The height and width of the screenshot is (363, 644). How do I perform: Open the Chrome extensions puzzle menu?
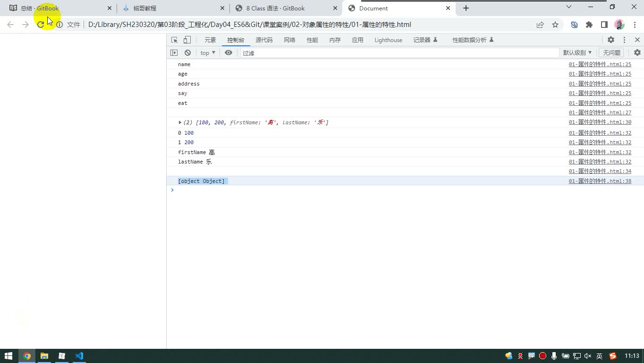coord(589,25)
